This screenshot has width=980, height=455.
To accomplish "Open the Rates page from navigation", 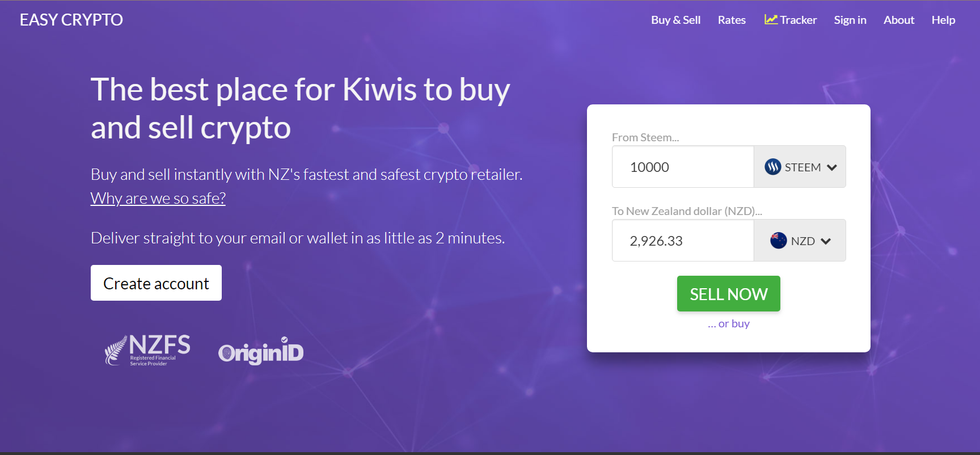I will (x=732, y=20).
